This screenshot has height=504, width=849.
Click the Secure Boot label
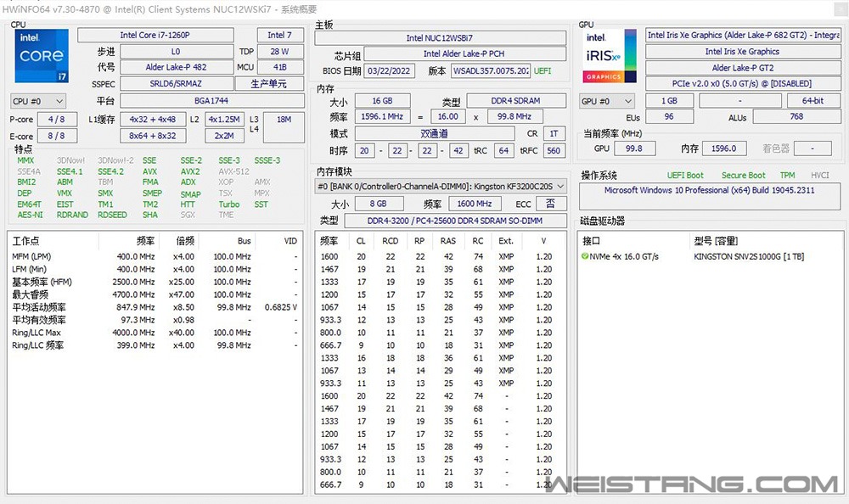tap(743, 176)
